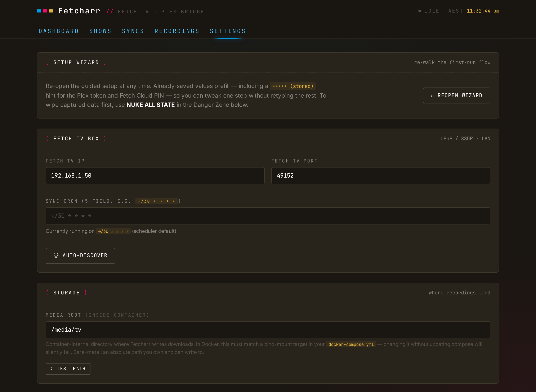Screen dimensions: 536x392
Task: Click the Test Path button
Action: pos(68,369)
